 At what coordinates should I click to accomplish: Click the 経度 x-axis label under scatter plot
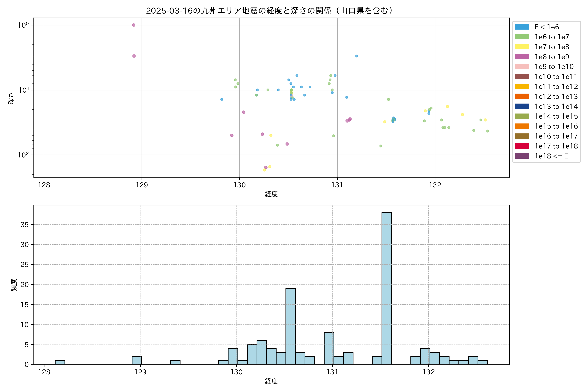(271, 194)
